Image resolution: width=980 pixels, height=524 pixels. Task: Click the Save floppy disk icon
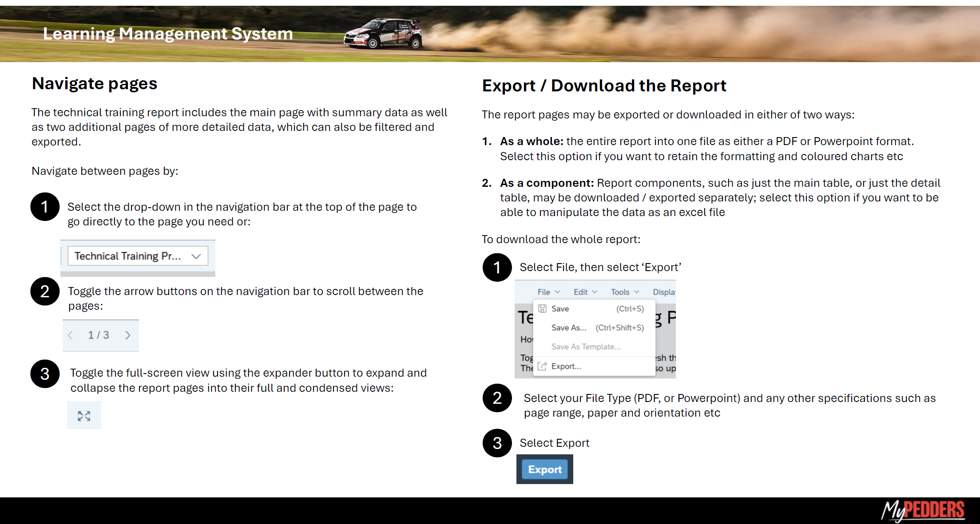point(542,309)
